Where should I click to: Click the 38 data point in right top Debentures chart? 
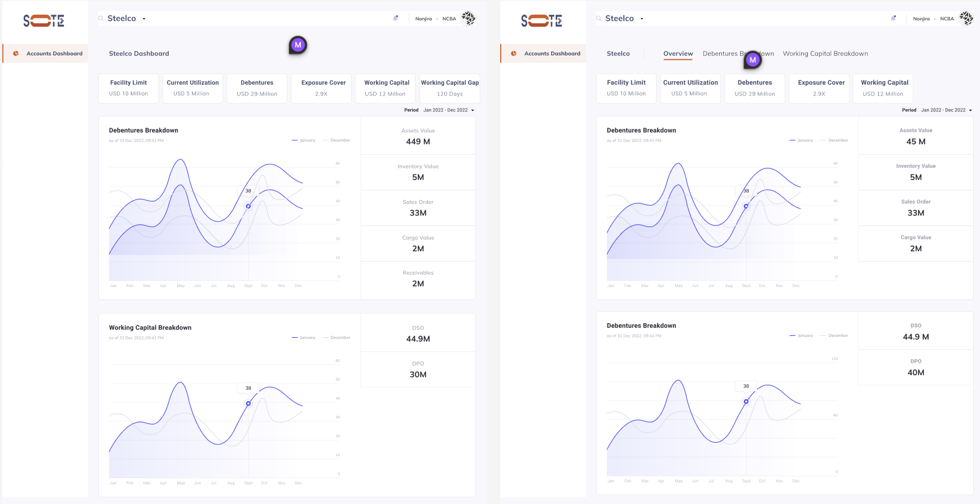(x=746, y=206)
